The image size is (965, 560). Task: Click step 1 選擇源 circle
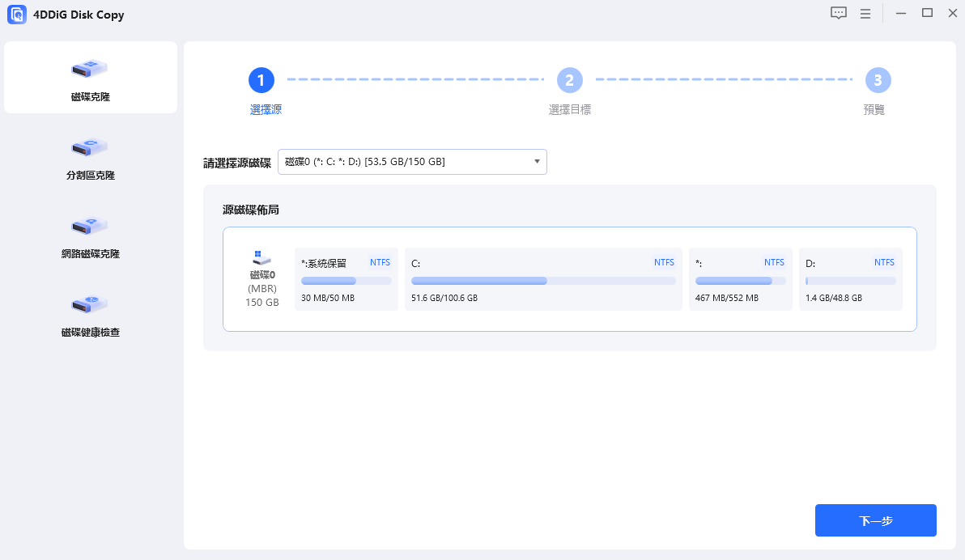[x=261, y=80]
